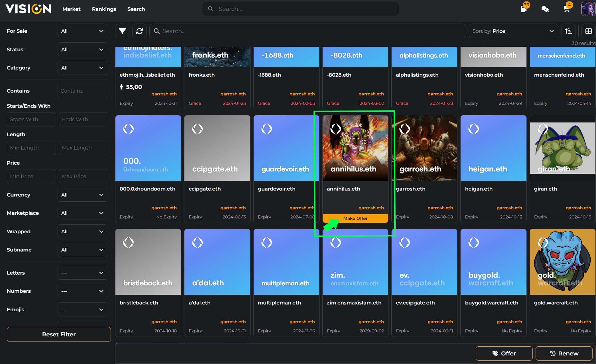
Task: Click ENS logo on a'dal.eth card
Action: [197, 243]
